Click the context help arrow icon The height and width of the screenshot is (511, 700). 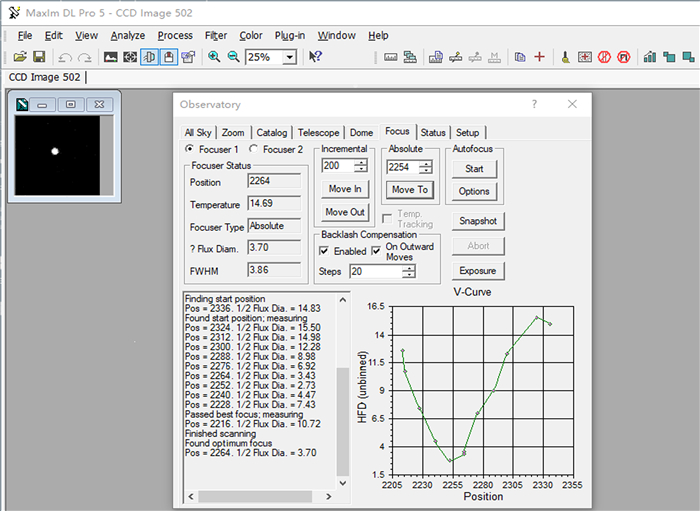click(x=315, y=57)
